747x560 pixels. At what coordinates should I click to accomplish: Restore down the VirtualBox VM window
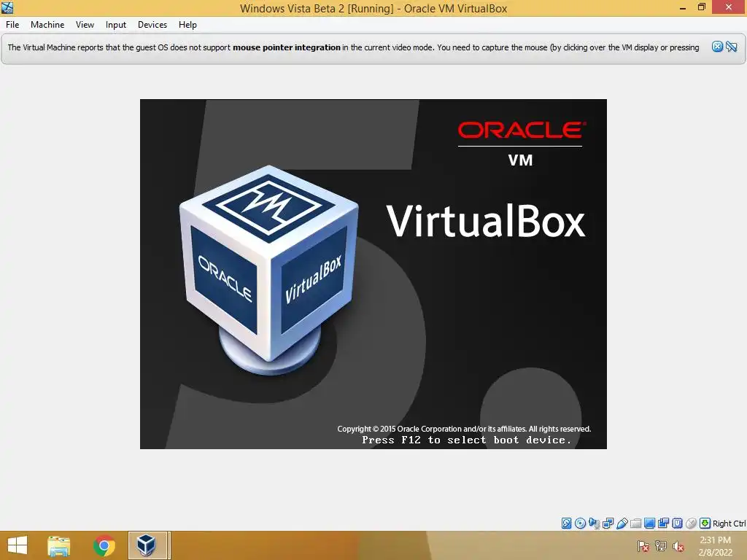pyautogui.click(x=701, y=7)
